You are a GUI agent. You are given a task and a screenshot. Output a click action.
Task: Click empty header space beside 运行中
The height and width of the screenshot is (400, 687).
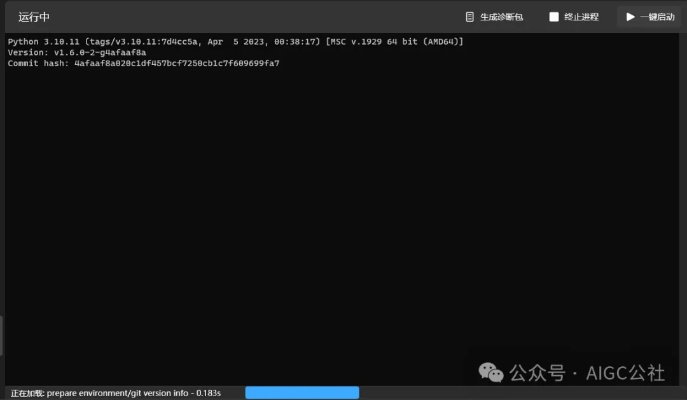250,17
